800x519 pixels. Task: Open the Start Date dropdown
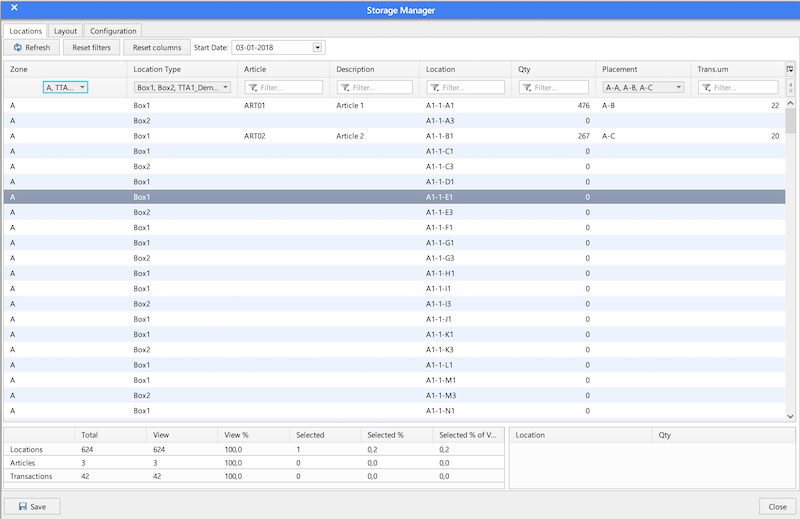317,47
